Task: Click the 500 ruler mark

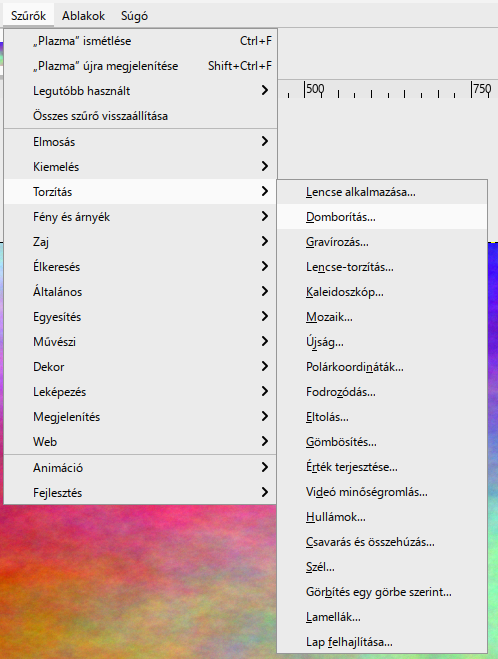Action: click(315, 89)
